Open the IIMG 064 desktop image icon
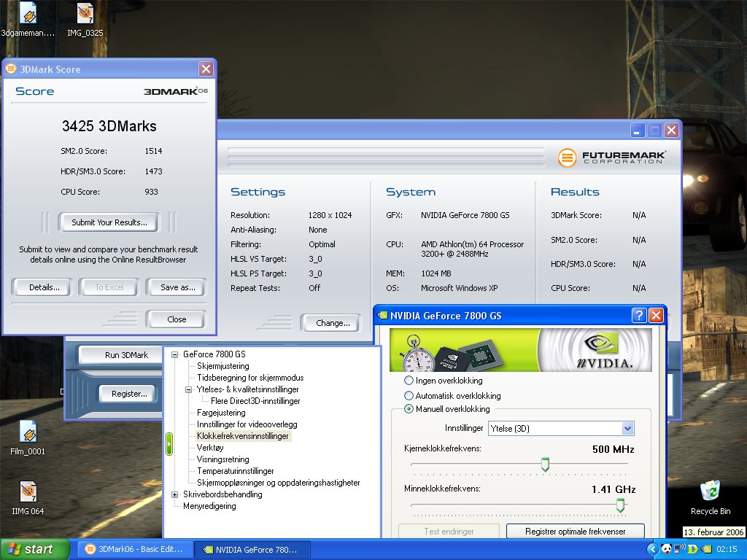747x560 pixels. click(28, 491)
